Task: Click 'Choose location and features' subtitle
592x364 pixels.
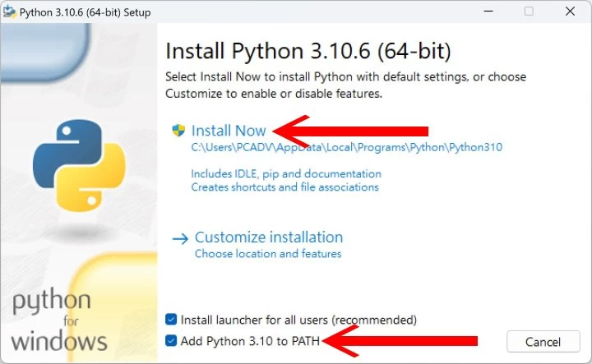Action: point(268,253)
